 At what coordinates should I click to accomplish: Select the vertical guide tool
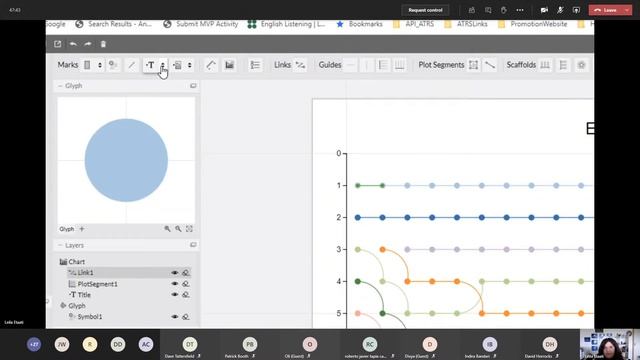[x=367, y=65]
